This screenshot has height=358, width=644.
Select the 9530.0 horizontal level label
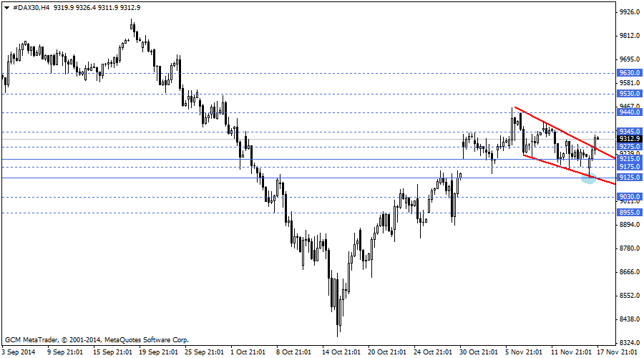pos(630,94)
